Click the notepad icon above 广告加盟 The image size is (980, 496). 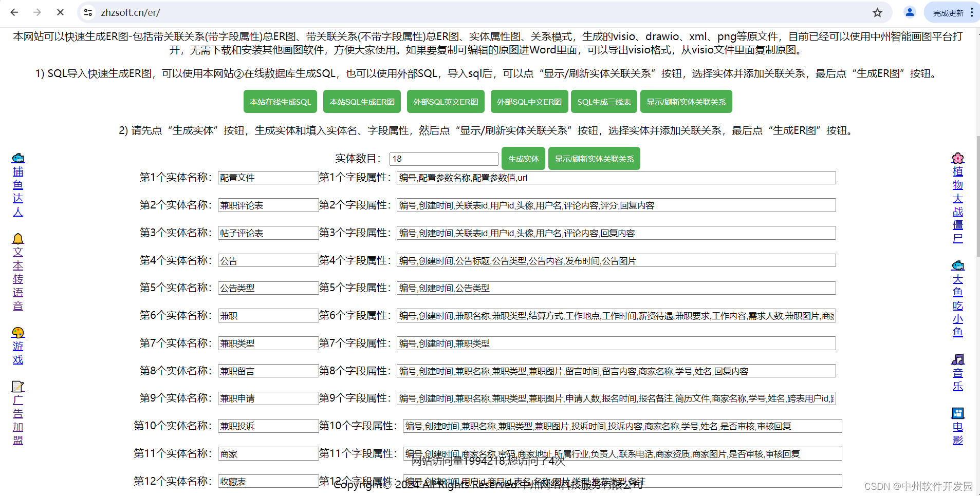tap(18, 387)
